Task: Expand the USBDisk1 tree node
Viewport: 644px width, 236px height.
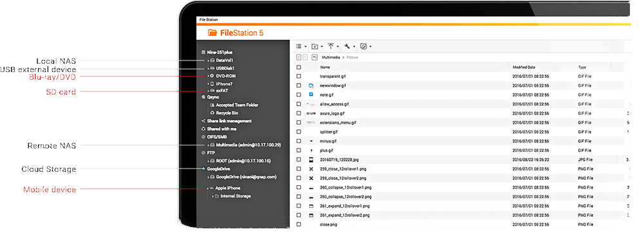Action: 208,68
